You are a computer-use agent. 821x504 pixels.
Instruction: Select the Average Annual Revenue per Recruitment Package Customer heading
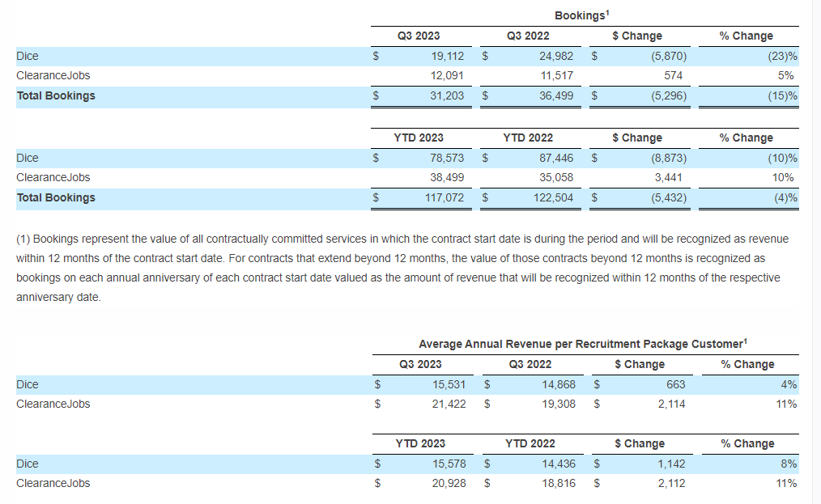[x=583, y=344]
